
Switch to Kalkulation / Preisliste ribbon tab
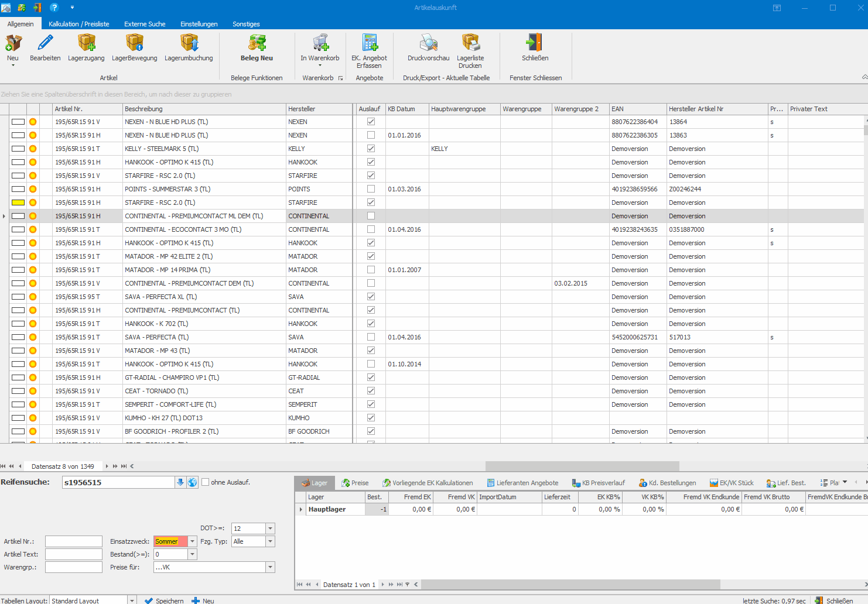(79, 24)
